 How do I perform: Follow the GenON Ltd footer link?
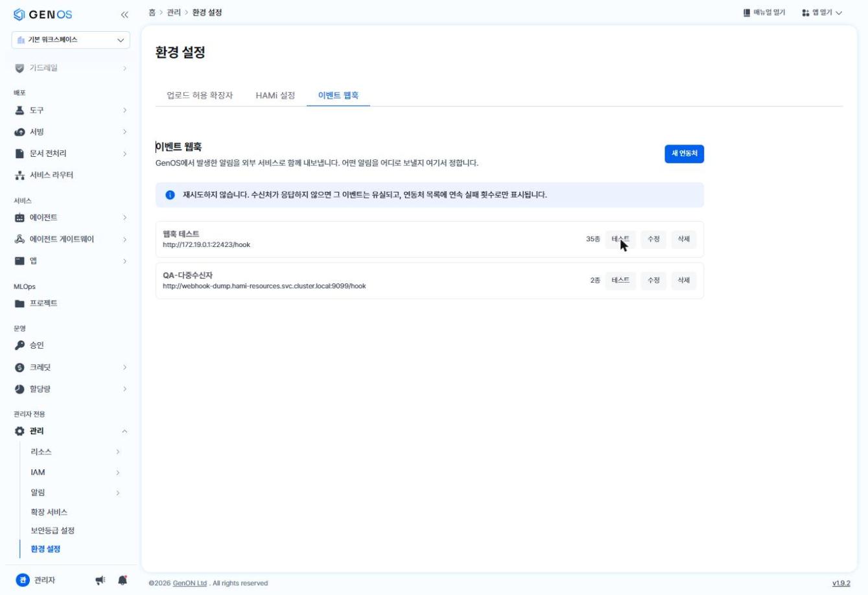pos(190,583)
